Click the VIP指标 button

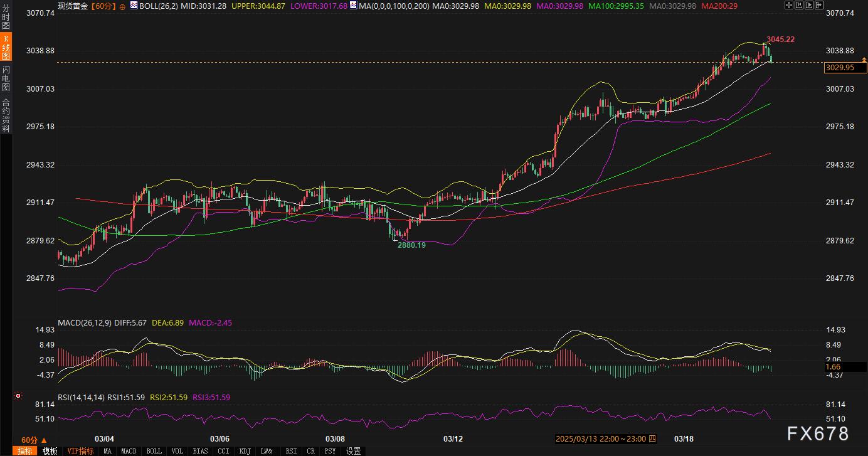point(80,451)
